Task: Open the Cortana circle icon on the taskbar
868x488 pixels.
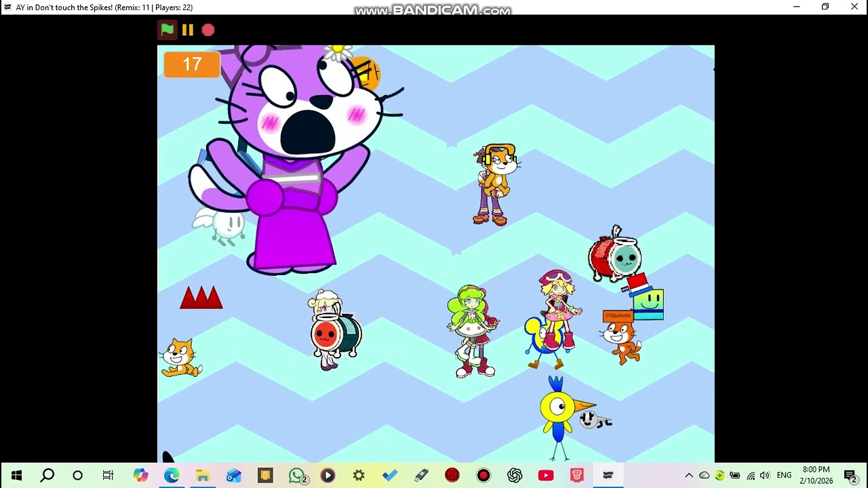Action: click(x=77, y=475)
